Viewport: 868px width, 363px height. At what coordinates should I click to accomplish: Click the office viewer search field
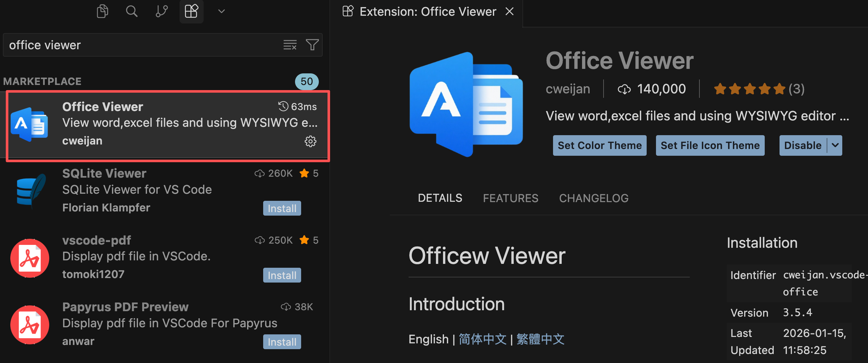tap(142, 45)
